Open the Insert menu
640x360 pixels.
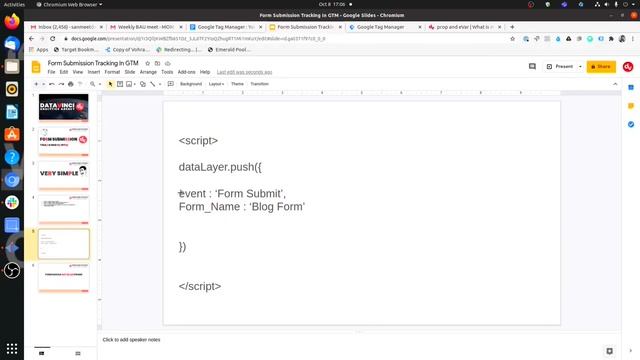tap(93, 72)
